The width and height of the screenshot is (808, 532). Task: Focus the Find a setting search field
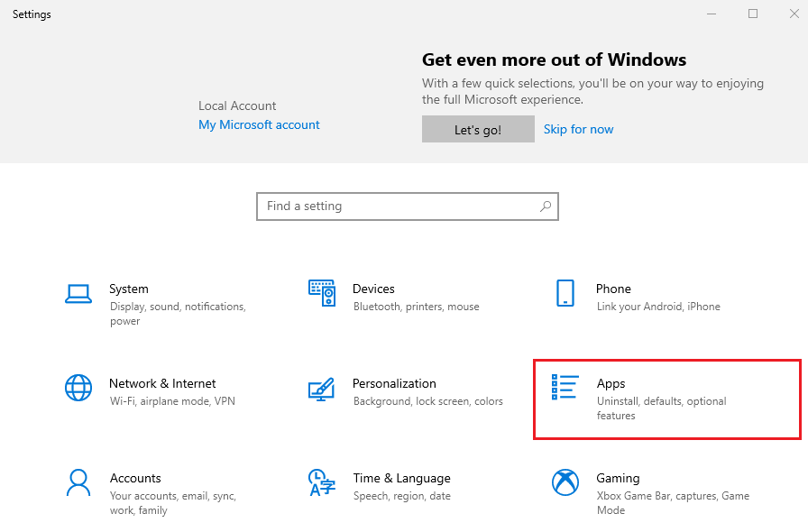pyautogui.click(x=397, y=206)
